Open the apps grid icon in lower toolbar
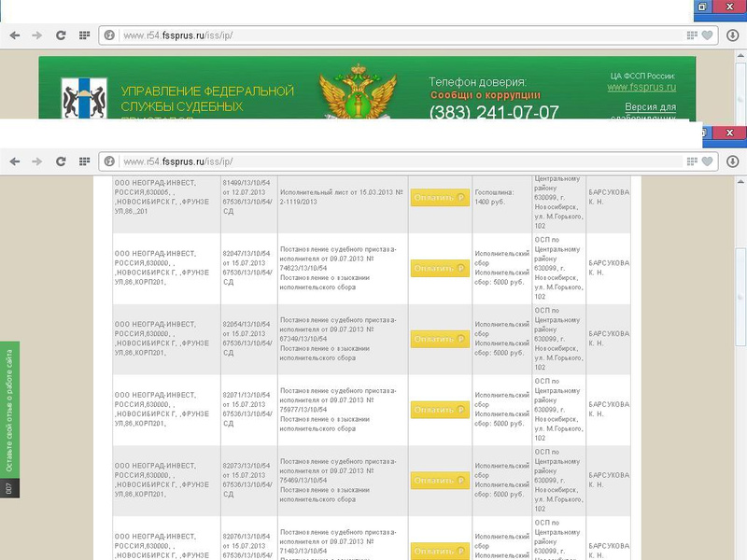This screenshot has height=560, width=747. pyautogui.click(x=84, y=161)
